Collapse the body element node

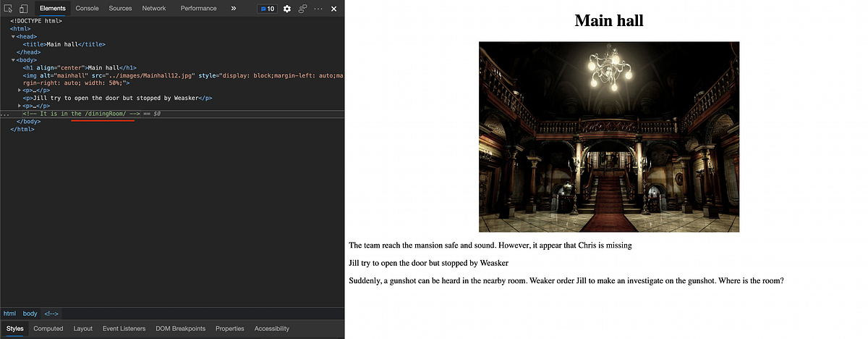[x=13, y=60]
